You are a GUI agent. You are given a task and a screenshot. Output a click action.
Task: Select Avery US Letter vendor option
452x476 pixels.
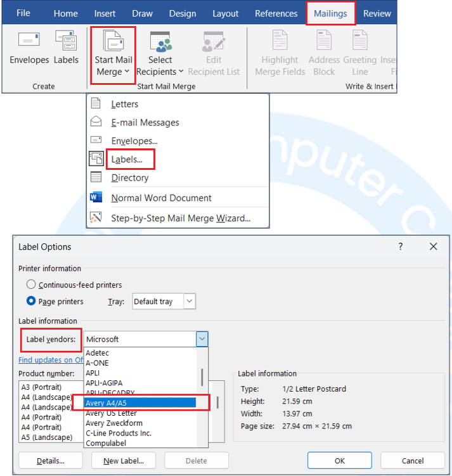pos(140,413)
